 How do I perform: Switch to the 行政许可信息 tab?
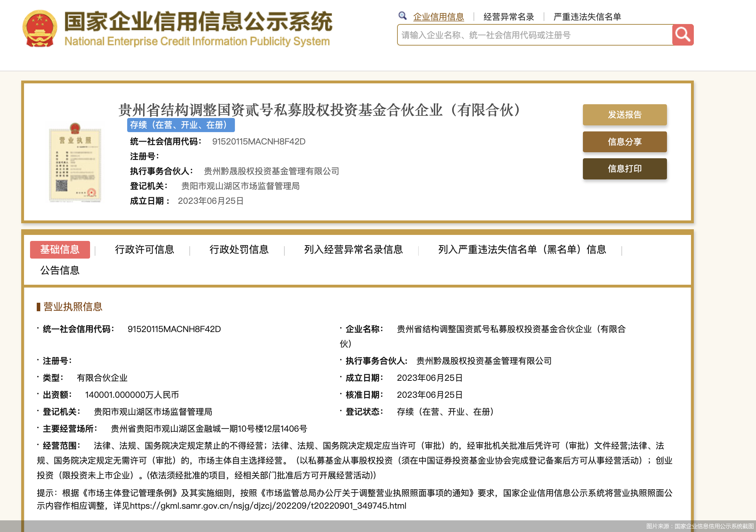tap(145, 250)
